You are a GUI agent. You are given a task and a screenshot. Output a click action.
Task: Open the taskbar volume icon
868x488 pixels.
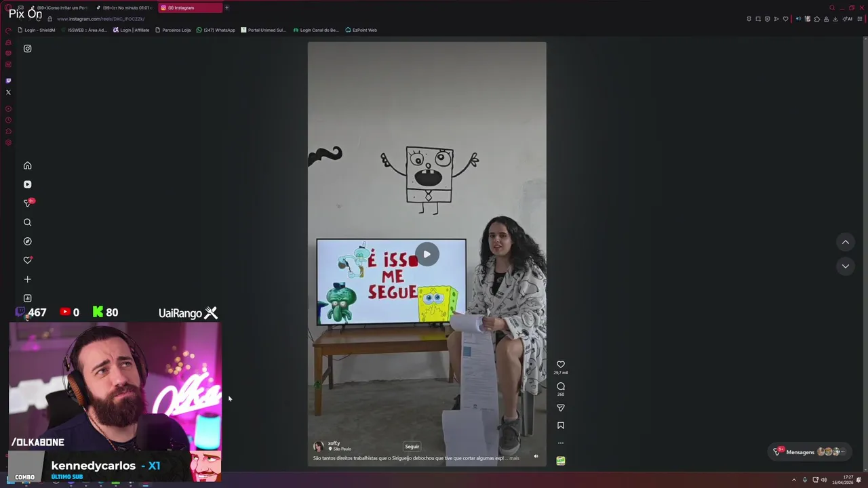[824, 480]
